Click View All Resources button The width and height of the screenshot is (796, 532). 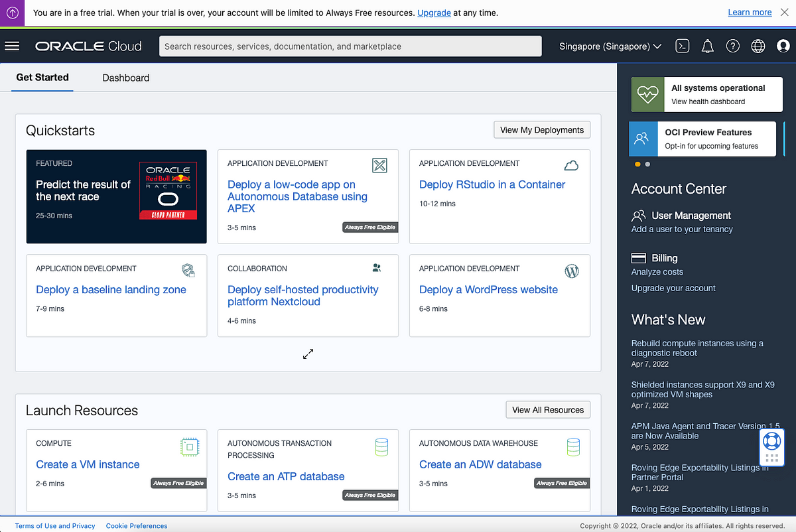[548, 410]
